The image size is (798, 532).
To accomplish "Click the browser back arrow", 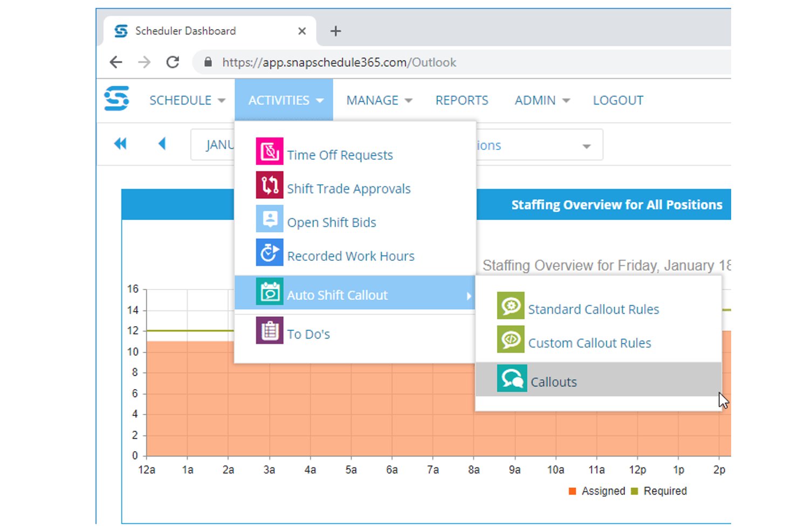I will click(x=116, y=62).
